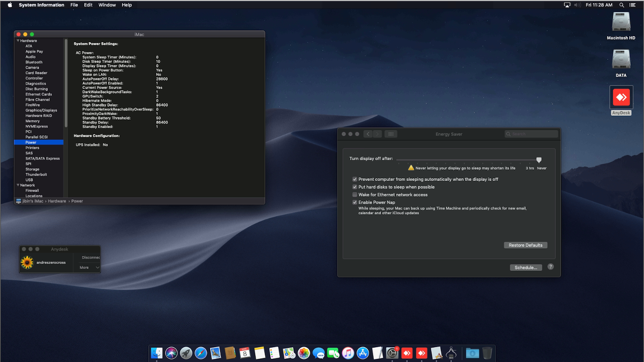Screen dimensions: 644x362
Task: Select Firewall under Network
Action: pos(32,190)
